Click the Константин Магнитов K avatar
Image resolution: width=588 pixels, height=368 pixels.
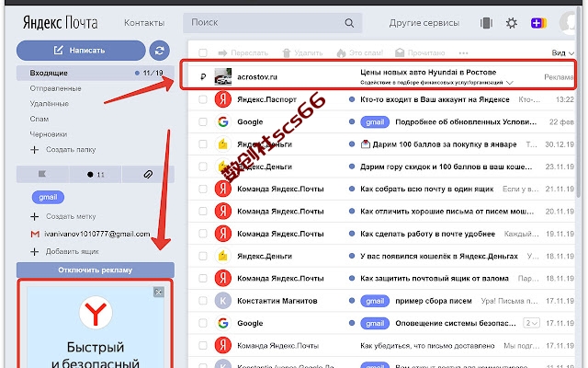[222, 301]
